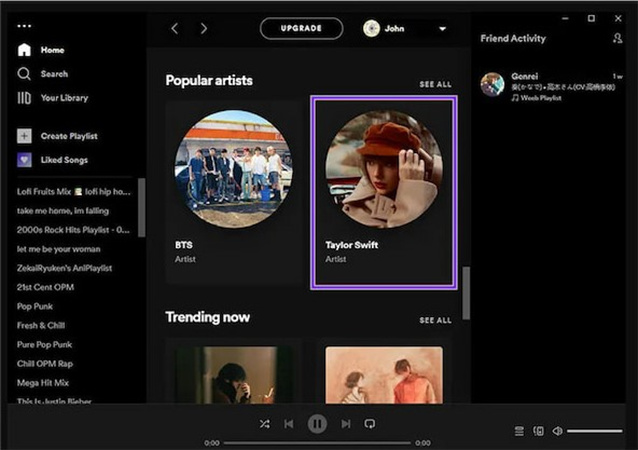Open the three-dot app menu
638x450 pixels.
point(24,26)
